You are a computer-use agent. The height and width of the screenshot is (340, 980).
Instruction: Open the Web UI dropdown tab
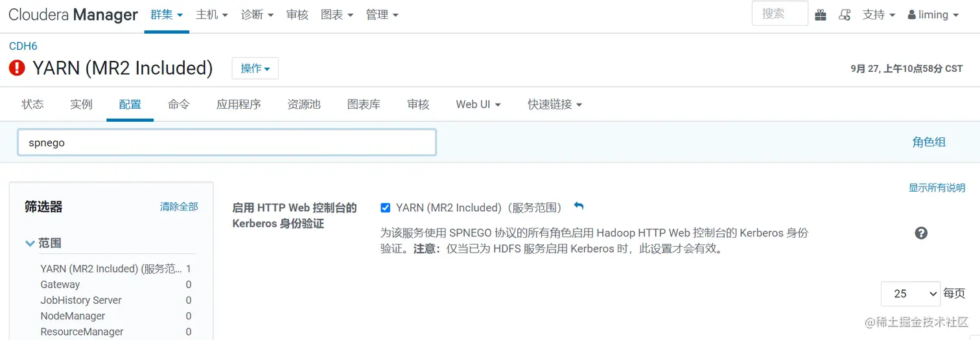tap(478, 104)
